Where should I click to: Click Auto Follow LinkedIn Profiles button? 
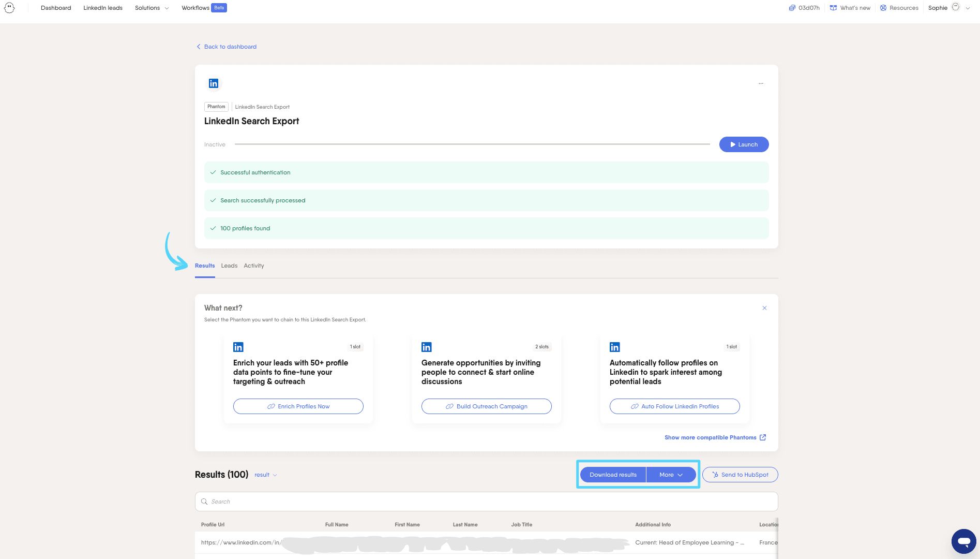[x=675, y=406]
